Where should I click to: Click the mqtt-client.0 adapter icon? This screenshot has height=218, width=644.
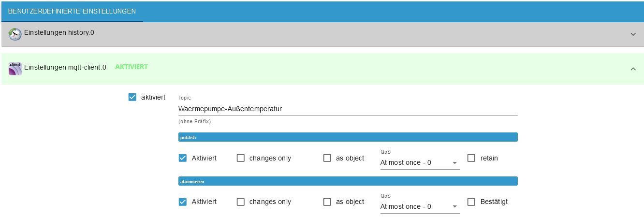pyautogui.click(x=15, y=68)
